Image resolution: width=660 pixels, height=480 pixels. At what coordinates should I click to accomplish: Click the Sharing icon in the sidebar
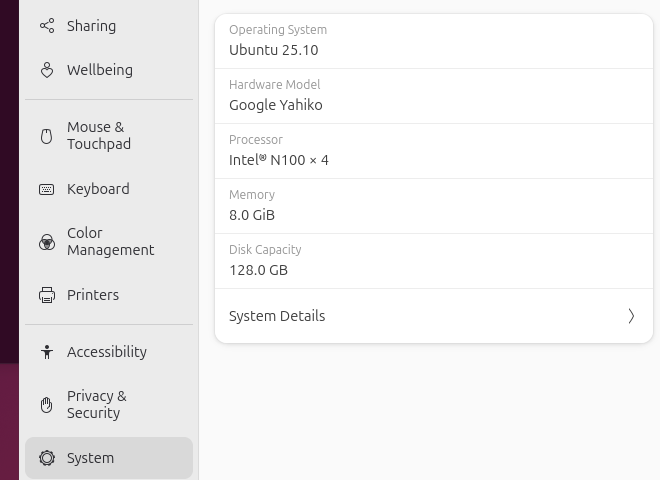pos(47,26)
